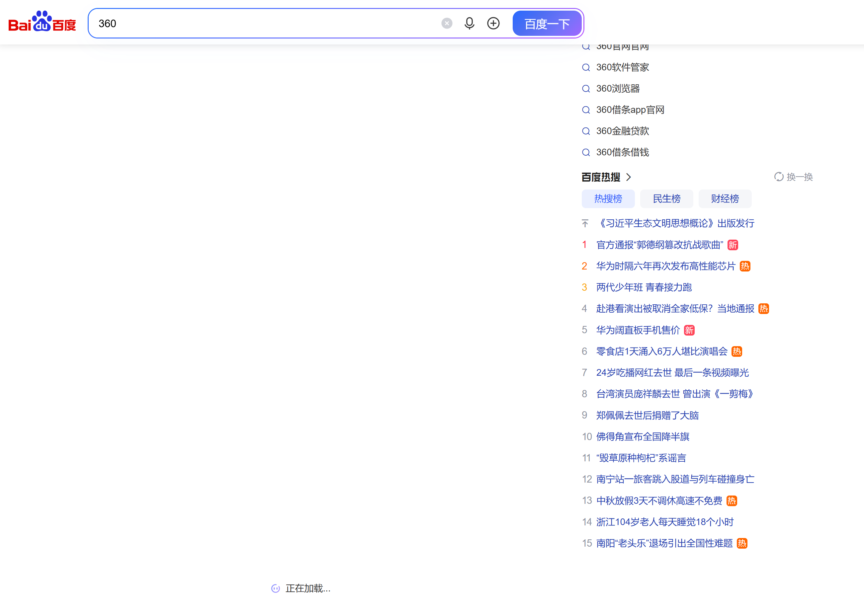Open hot item 台湾演员庞祥麟去世
This screenshot has width=864, height=616.
click(x=675, y=394)
